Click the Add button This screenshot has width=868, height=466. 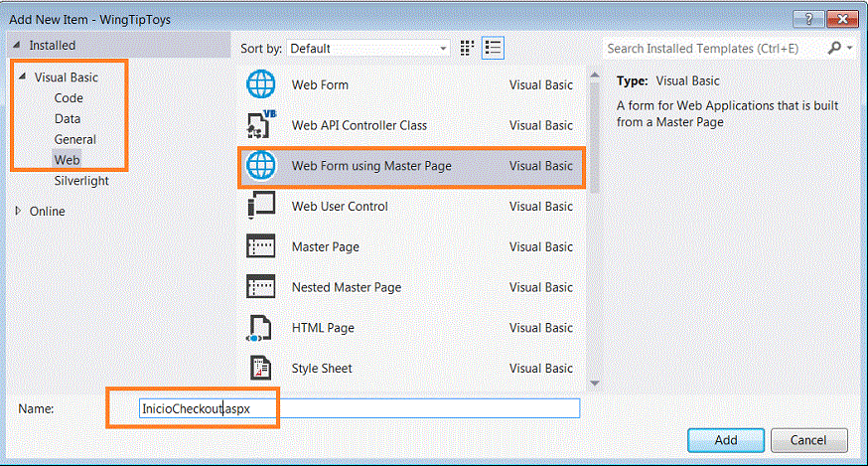[725, 440]
